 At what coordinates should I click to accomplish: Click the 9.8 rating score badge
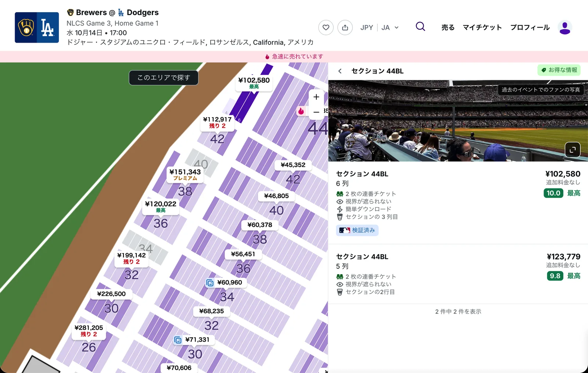pyautogui.click(x=555, y=276)
